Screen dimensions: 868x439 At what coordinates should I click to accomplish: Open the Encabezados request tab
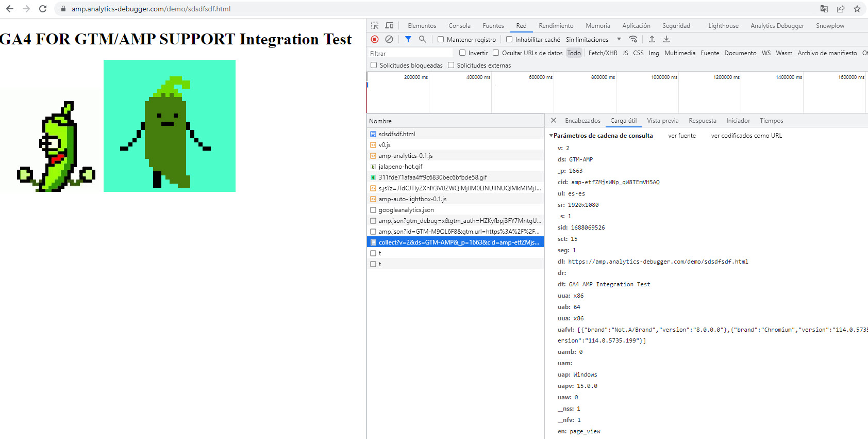[x=582, y=121]
